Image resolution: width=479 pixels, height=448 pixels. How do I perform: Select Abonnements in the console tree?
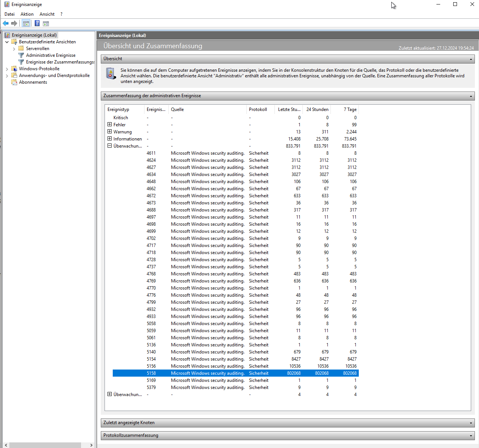click(33, 82)
